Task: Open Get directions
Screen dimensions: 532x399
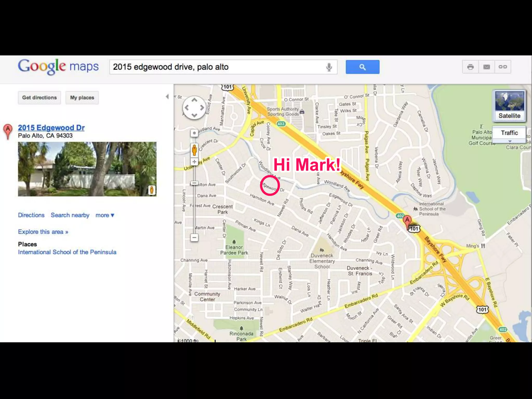Action: (39, 98)
